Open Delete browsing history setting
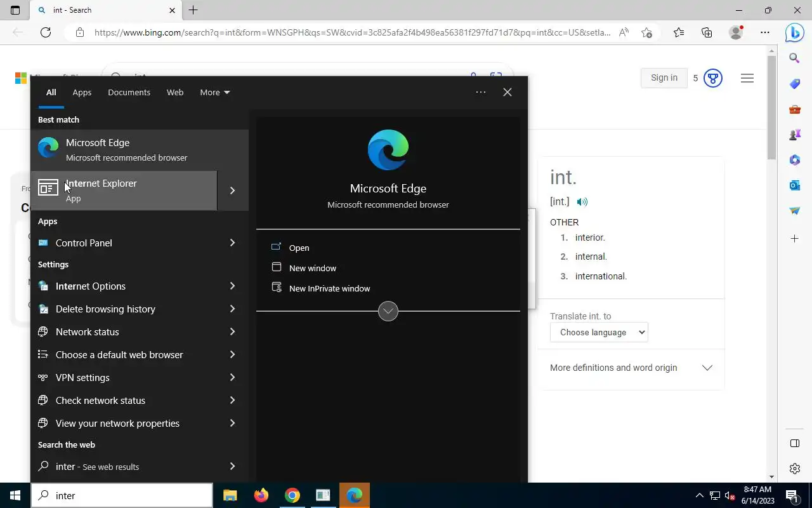The image size is (812, 508). [124, 309]
